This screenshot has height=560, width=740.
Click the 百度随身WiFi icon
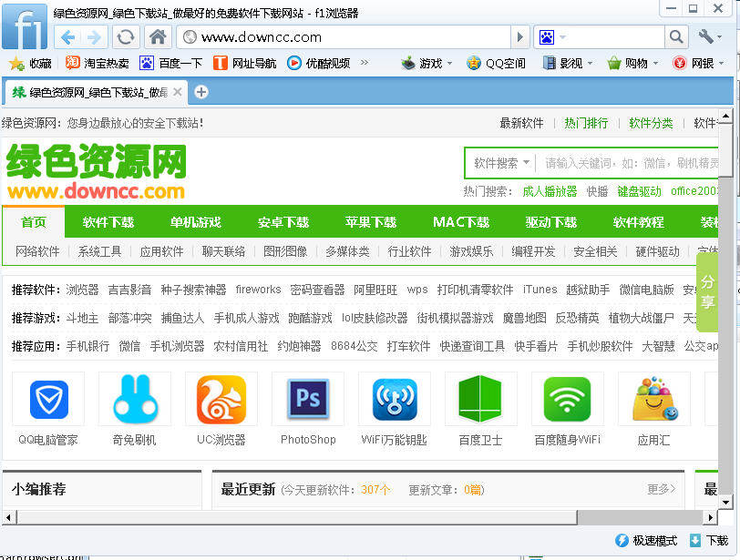[567, 399]
